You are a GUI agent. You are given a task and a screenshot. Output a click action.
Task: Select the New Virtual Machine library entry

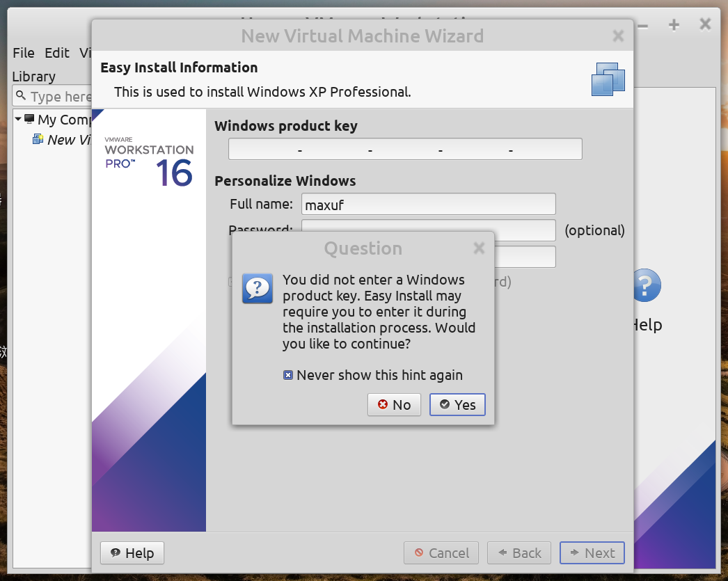(x=69, y=140)
